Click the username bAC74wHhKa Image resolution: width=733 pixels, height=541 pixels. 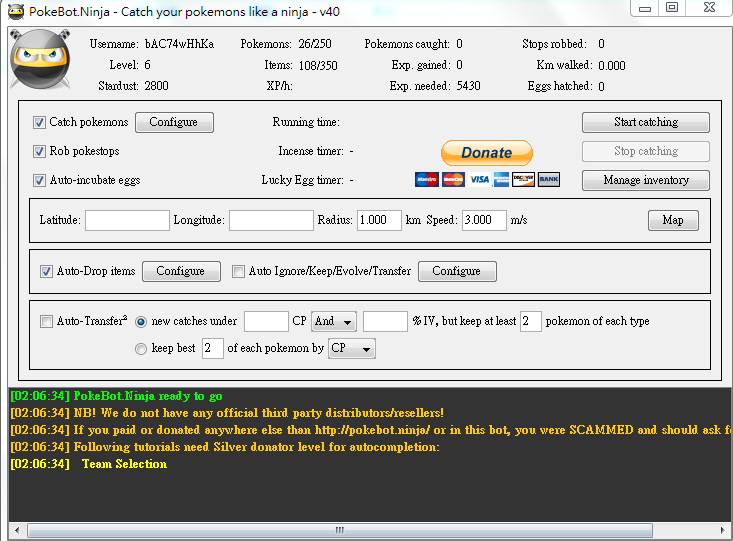(180, 44)
